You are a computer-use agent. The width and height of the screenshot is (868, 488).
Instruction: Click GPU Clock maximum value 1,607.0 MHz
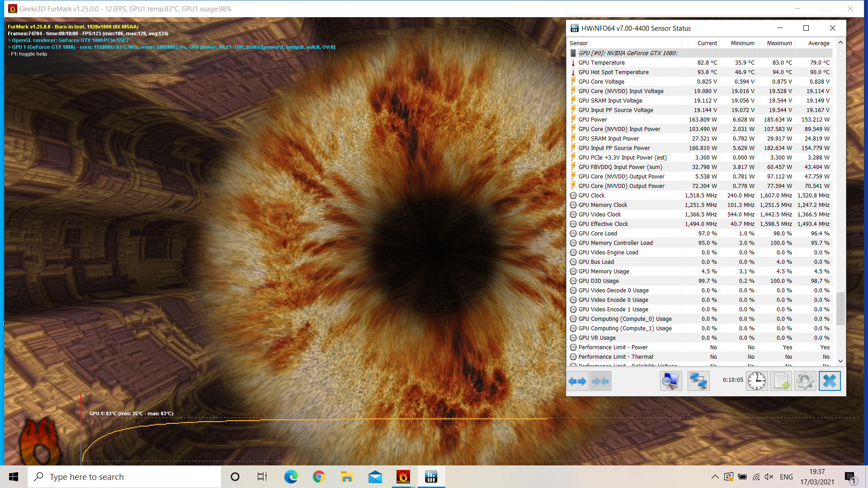point(776,196)
